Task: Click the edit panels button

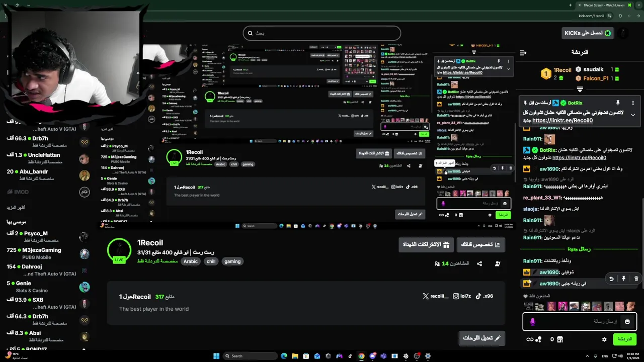Action: pos(481,338)
